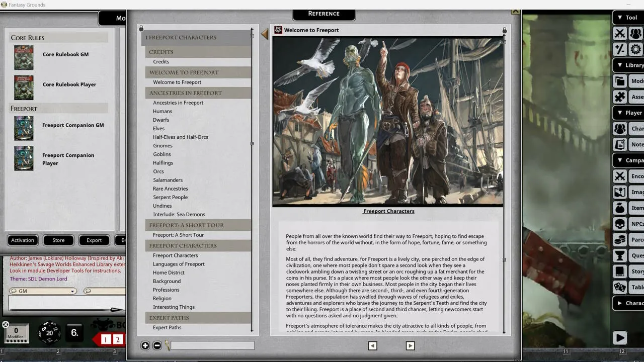Zoom in with the plus button below index

point(145,345)
